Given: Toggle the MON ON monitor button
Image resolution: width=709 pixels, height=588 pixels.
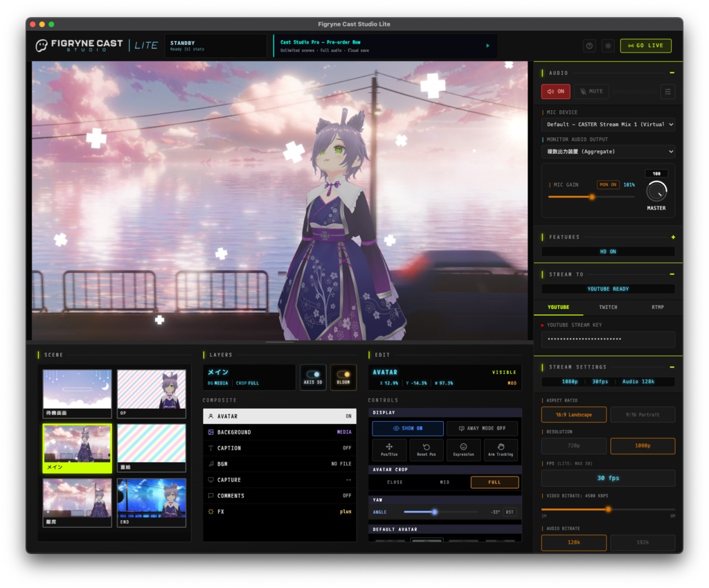Looking at the screenshot, I should 608,184.
